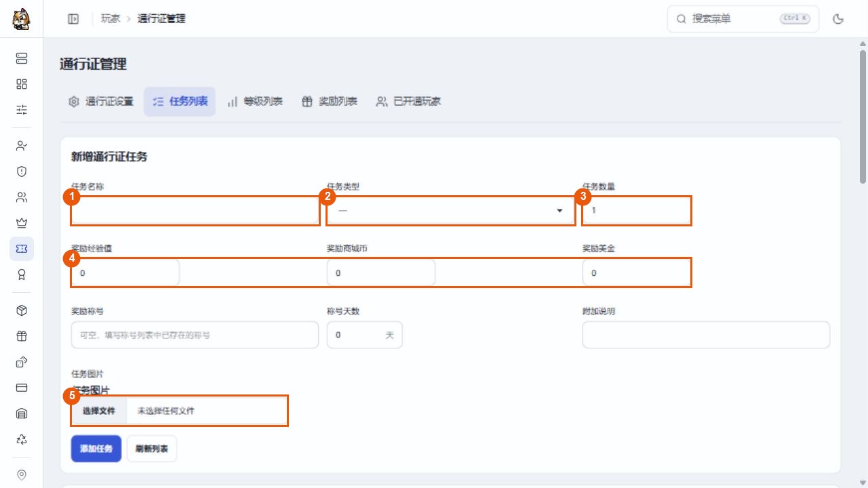Viewport: 868px width, 488px height.
Task: Open the shield alert icon in sidebar
Action: coord(22,171)
